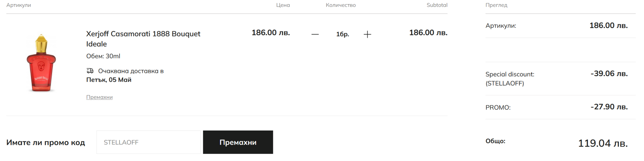Click the Количество column header

point(341,5)
